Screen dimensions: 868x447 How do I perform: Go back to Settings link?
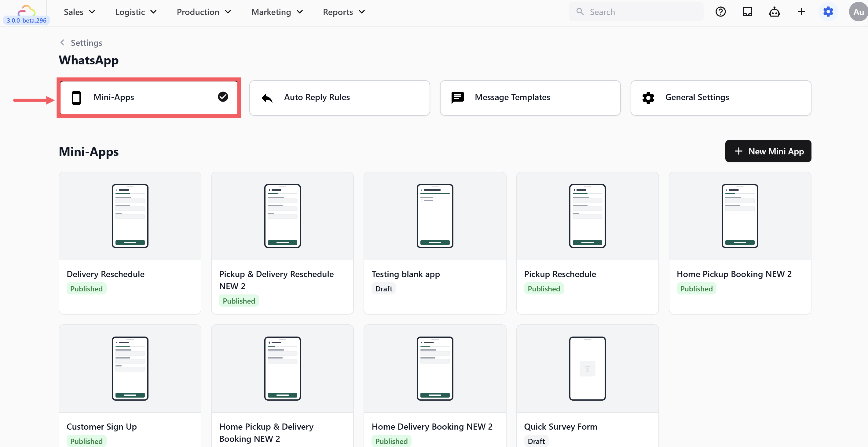tap(82, 43)
